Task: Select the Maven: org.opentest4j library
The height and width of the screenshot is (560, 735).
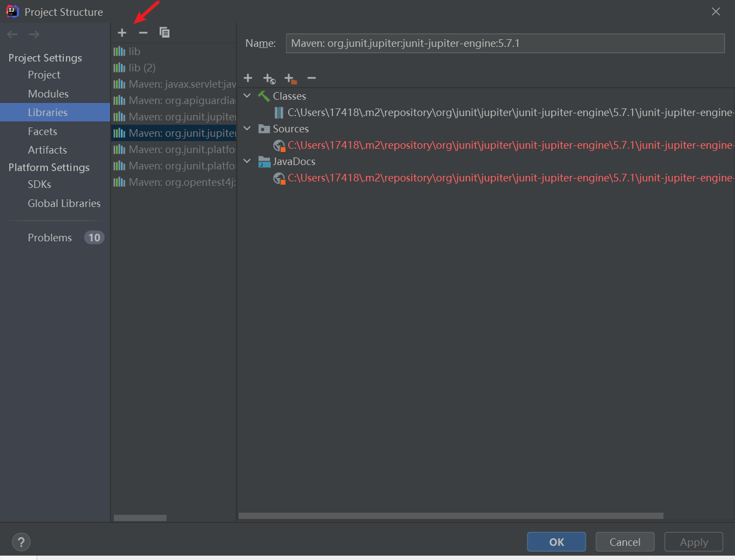Action: click(174, 182)
